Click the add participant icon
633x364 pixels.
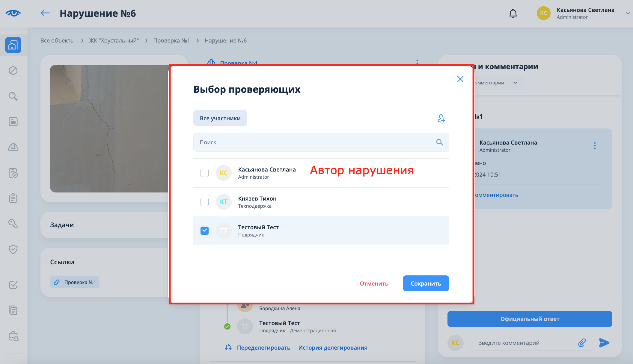click(x=441, y=119)
